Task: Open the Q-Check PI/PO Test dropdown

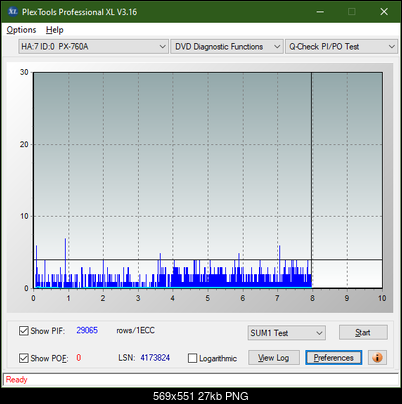Action: (x=342, y=47)
